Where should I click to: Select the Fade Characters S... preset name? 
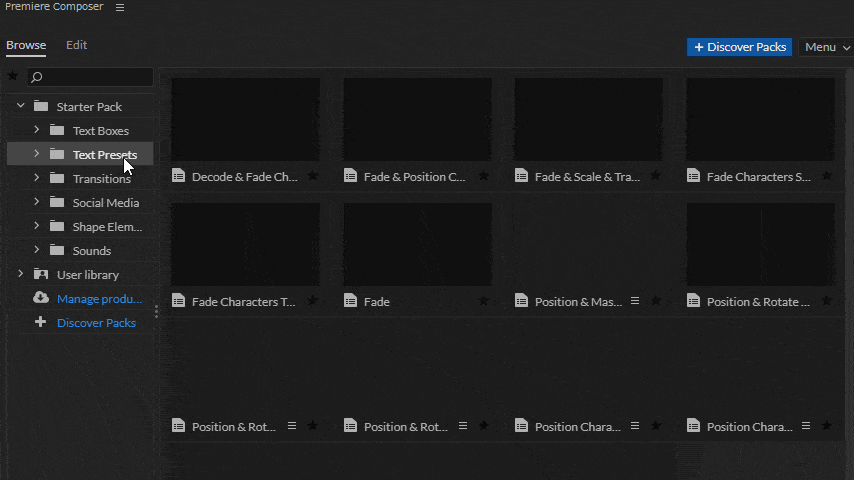(x=759, y=177)
